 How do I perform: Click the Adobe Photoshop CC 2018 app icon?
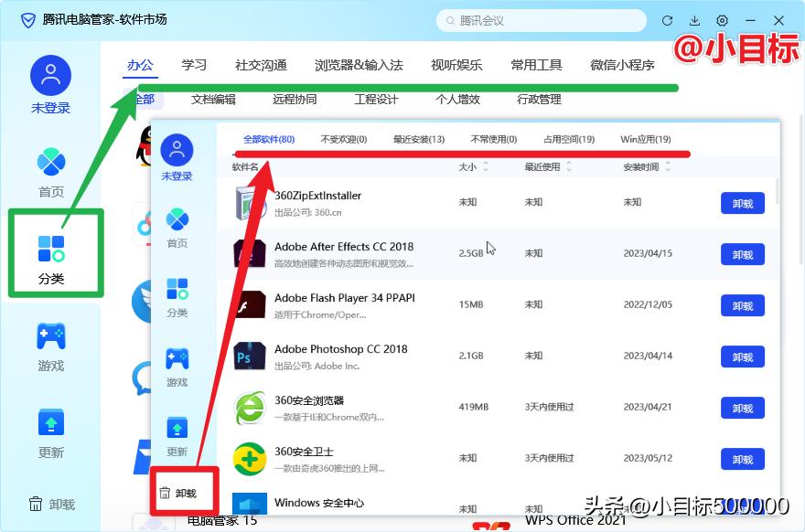[249, 356]
